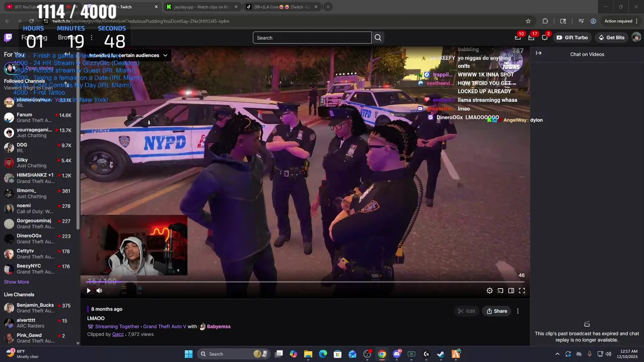Open video player settings gear
644x362 pixels.
490,291
